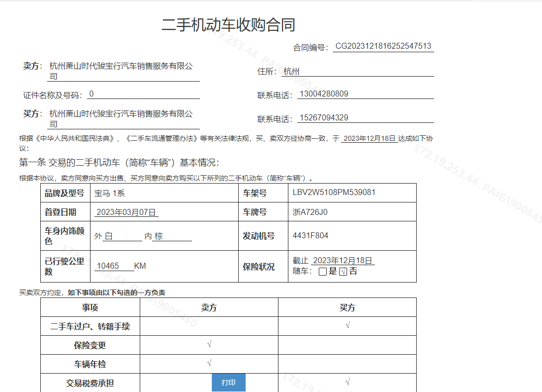Click the buyer checkmark for 交易税费承担
This screenshot has height=392, width=542.
coord(348,382)
